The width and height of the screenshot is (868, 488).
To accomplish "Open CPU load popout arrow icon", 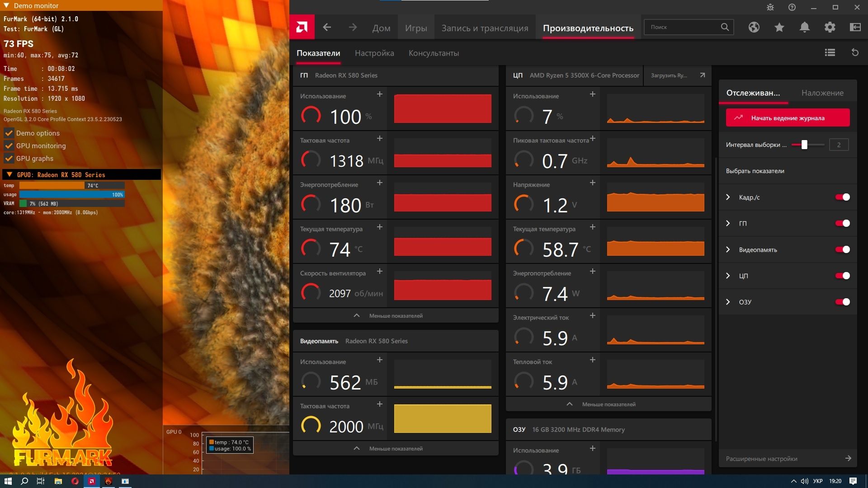I will 702,75.
